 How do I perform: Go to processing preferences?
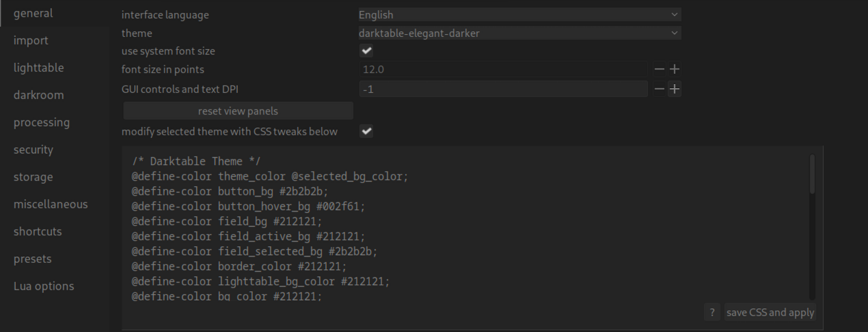coord(41,122)
